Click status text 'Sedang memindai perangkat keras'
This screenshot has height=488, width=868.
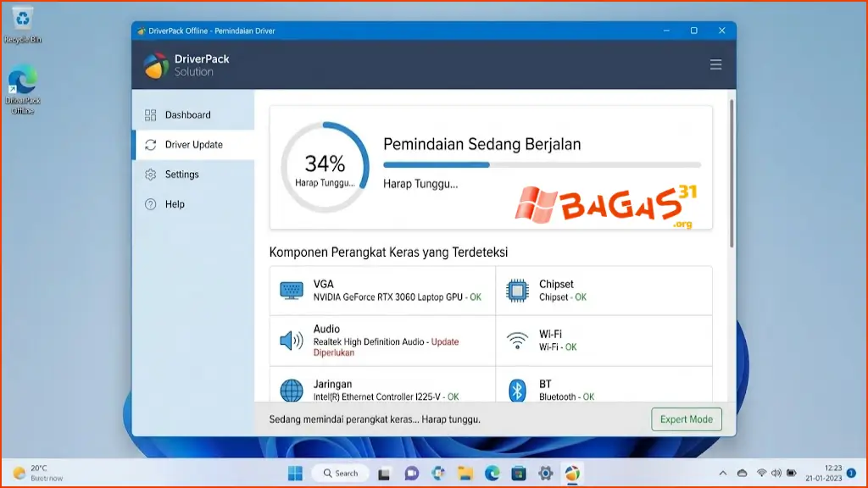click(x=343, y=419)
